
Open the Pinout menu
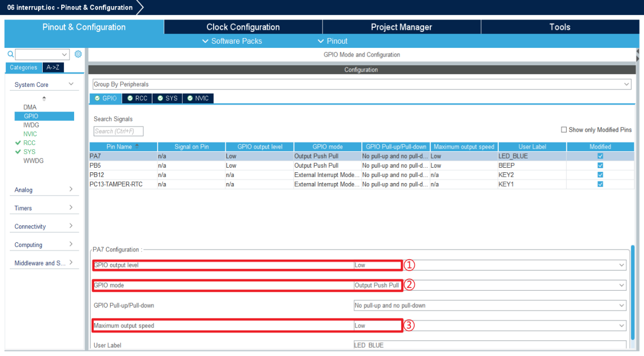[333, 41]
